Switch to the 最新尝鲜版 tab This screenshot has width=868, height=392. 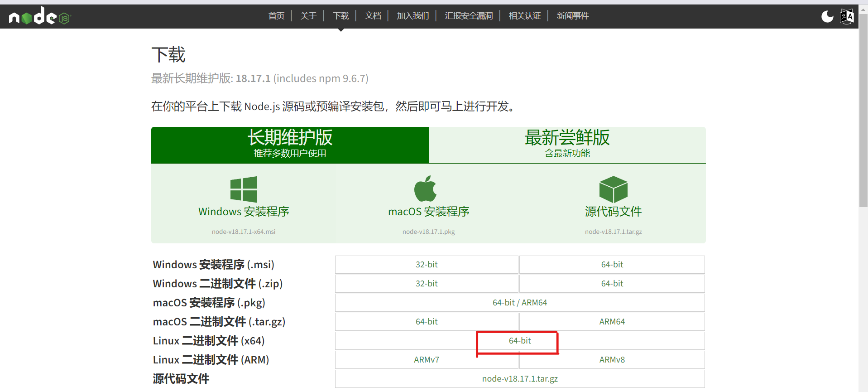[567, 145]
